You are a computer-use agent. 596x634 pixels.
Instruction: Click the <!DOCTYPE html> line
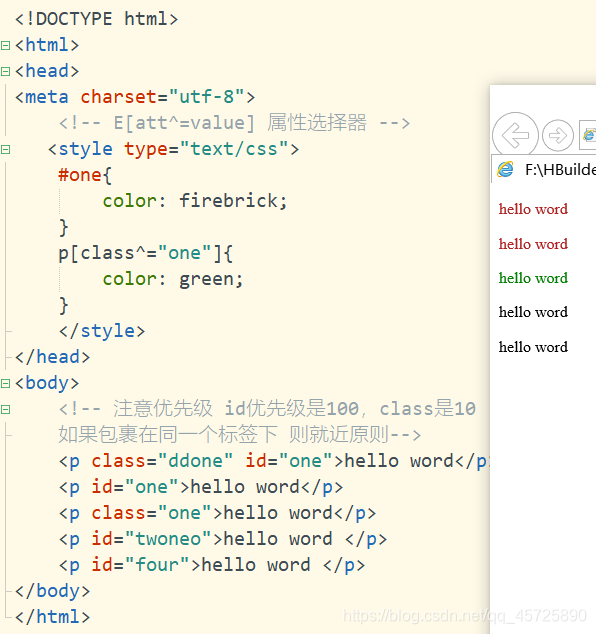tap(96, 19)
